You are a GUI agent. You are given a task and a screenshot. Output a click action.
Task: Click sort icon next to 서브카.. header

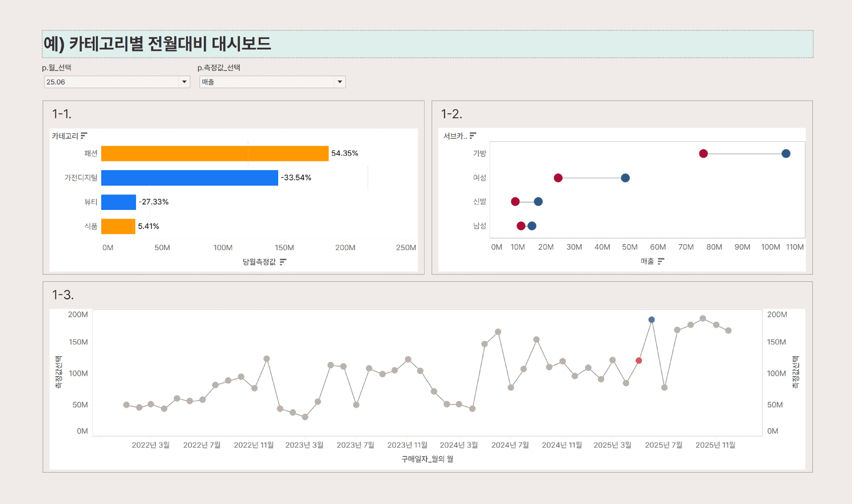tap(473, 136)
